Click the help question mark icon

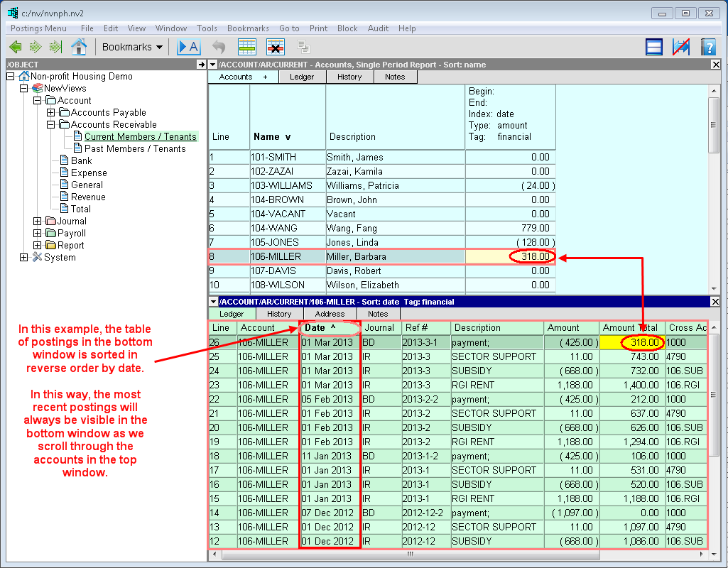[707, 47]
